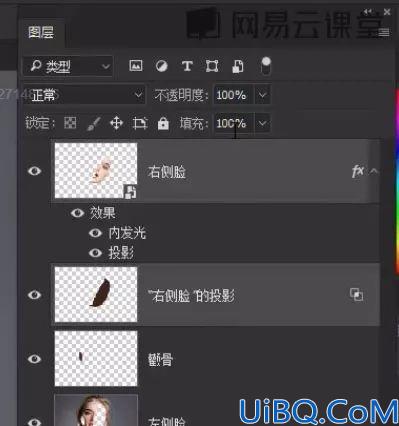Toggle visibility of 内发光 effect
Viewport: 399px width, 426px height.
pyautogui.click(x=95, y=233)
